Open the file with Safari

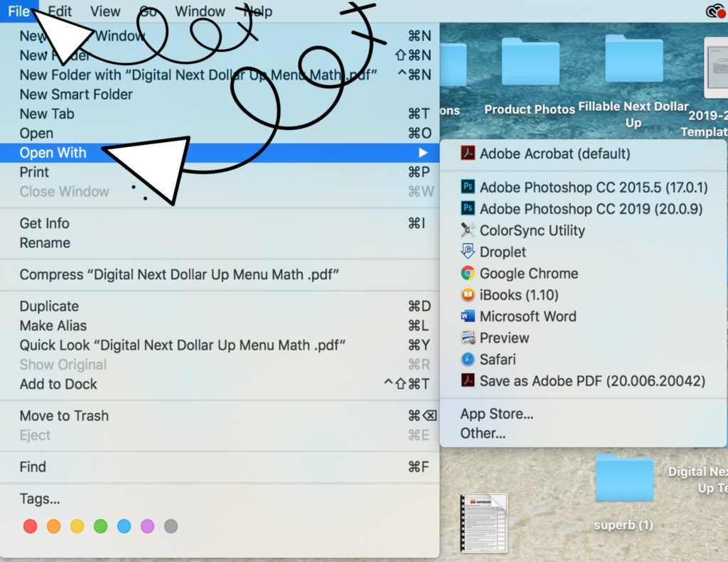[498, 359]
